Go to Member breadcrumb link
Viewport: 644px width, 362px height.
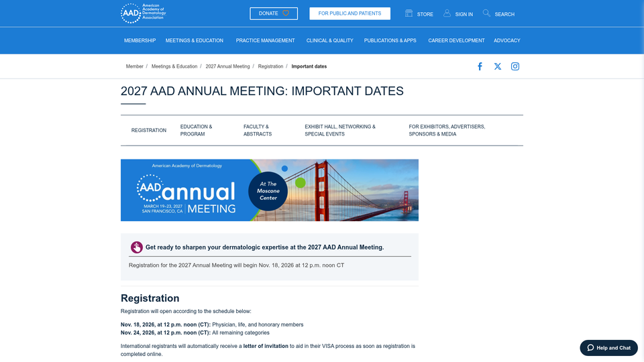[134, 66]
